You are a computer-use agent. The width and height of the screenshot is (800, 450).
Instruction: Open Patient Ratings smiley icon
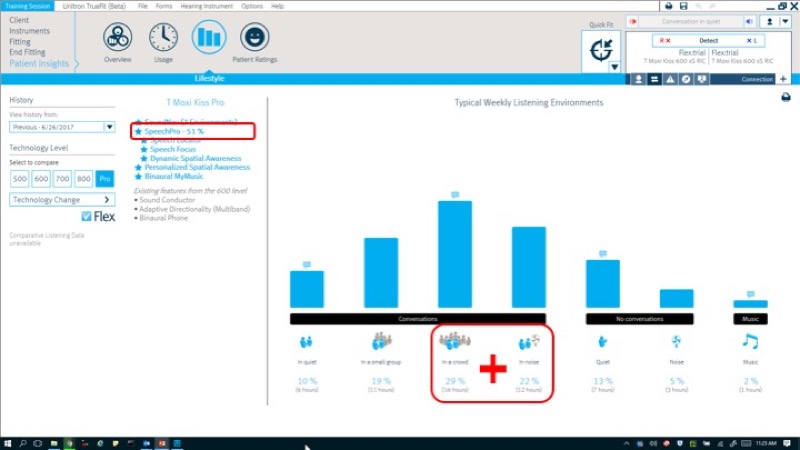(x=254, y=37)
